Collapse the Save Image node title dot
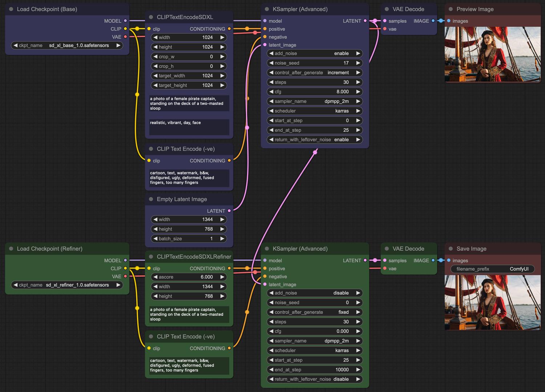 [451, 249]
